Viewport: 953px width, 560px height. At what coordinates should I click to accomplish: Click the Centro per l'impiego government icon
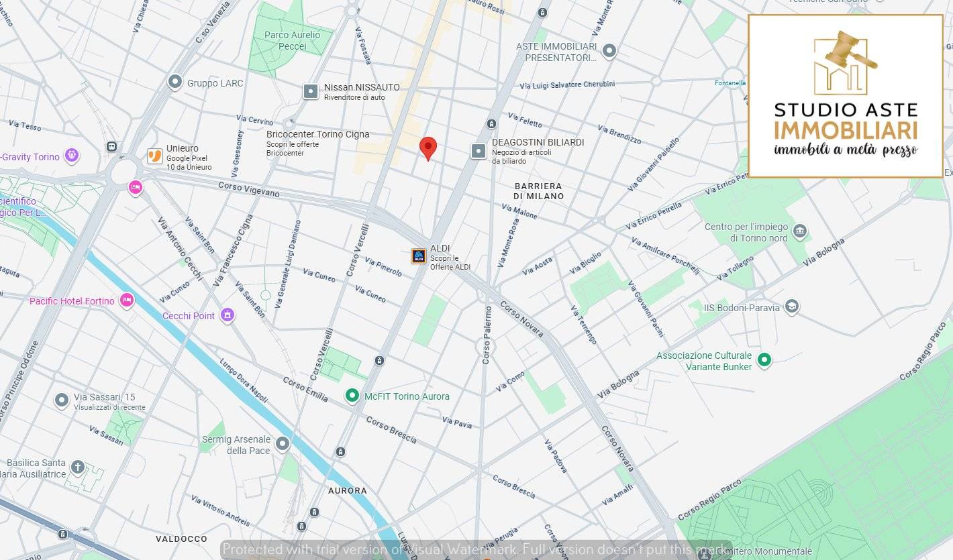click(x=799, y=232)
